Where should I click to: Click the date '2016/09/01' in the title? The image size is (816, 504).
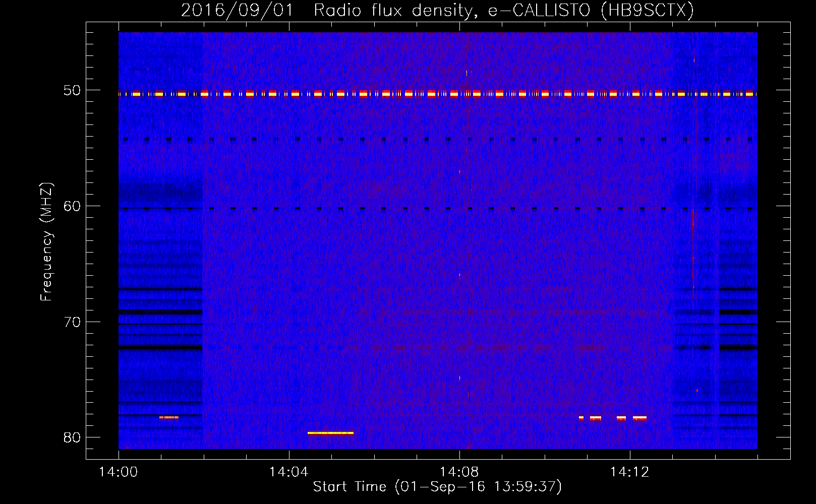pos(237,11)
